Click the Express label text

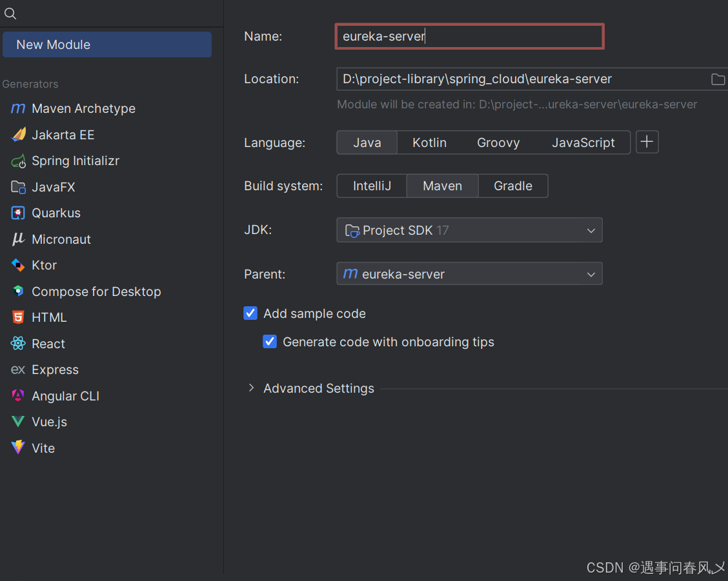[55, 370]
